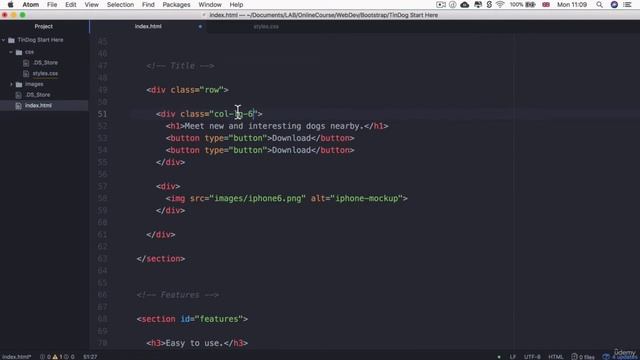Select the images folder
Screen dimensions: 640x360
coord(34,84)
